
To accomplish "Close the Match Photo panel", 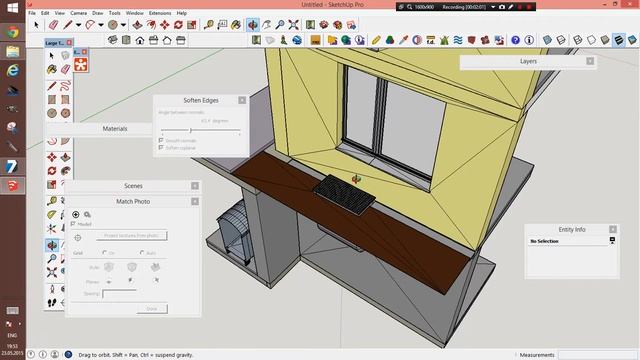I will click(195, 202).
